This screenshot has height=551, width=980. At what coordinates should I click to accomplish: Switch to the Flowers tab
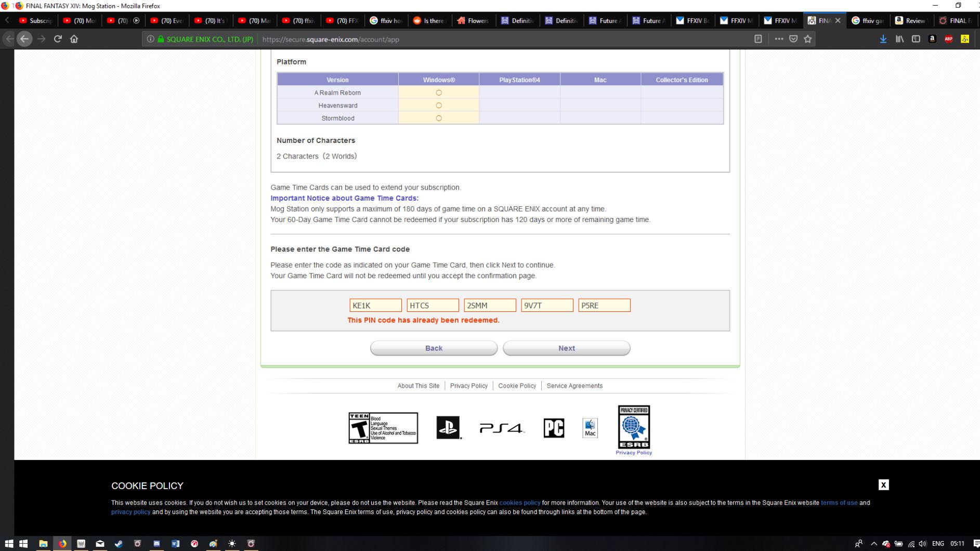[x=473, y=21]
